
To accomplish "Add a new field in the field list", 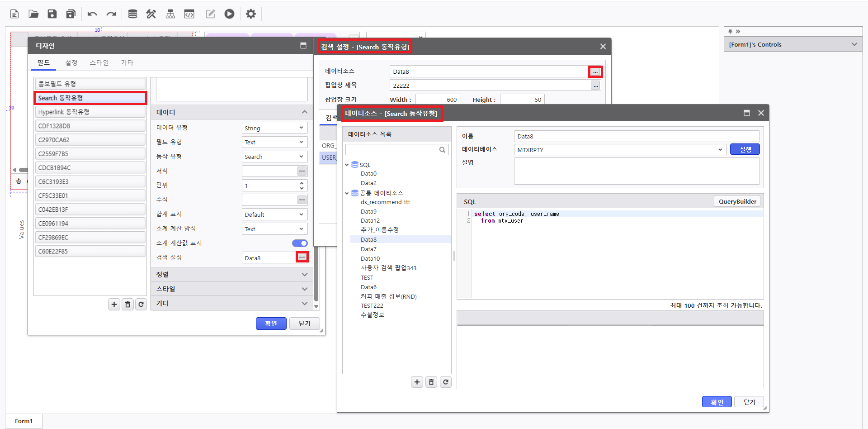I will click(x=114, y=305).
